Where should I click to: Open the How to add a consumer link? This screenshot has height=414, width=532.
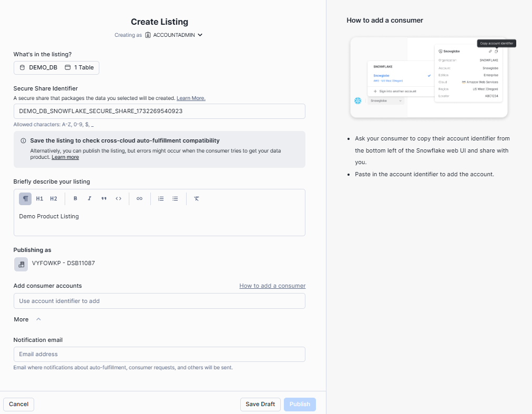click(272, 286)
